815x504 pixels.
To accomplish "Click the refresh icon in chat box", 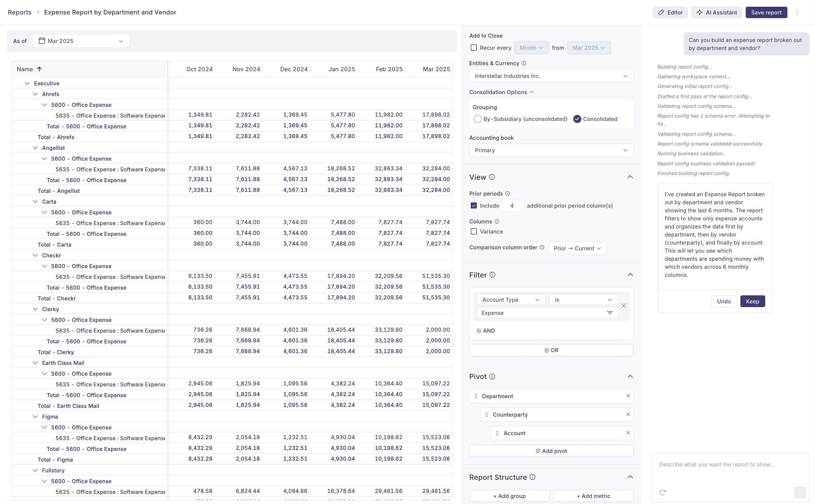I will coord(662,492).
